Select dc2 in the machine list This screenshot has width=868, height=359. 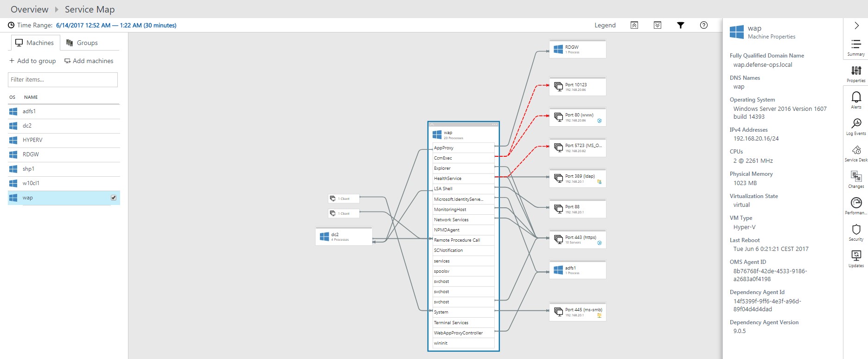(x=64, y=126)
